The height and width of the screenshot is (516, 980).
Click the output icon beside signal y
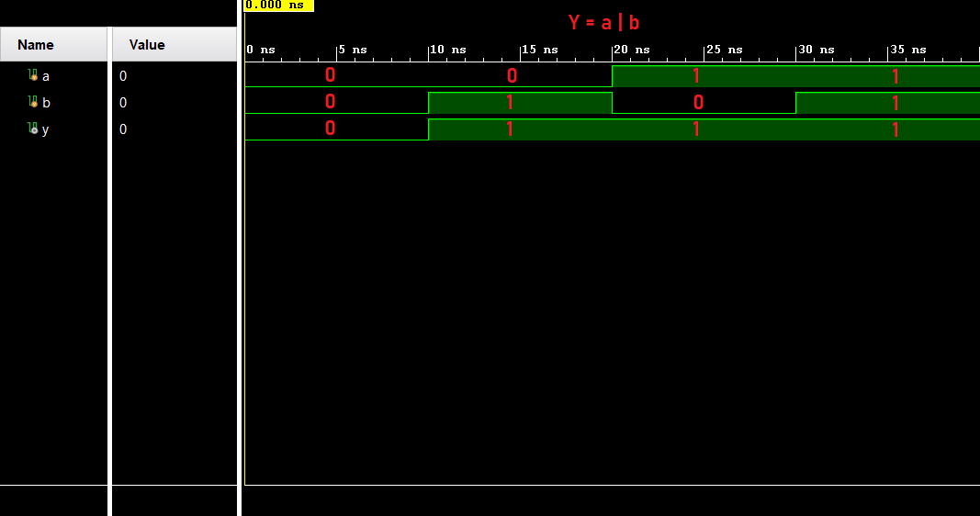click(x=33, y=129)
